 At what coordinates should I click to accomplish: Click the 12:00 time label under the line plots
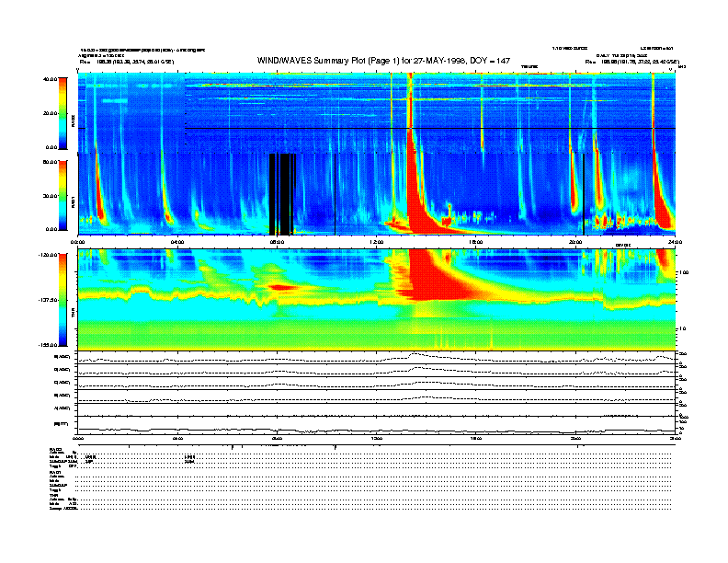377,438
